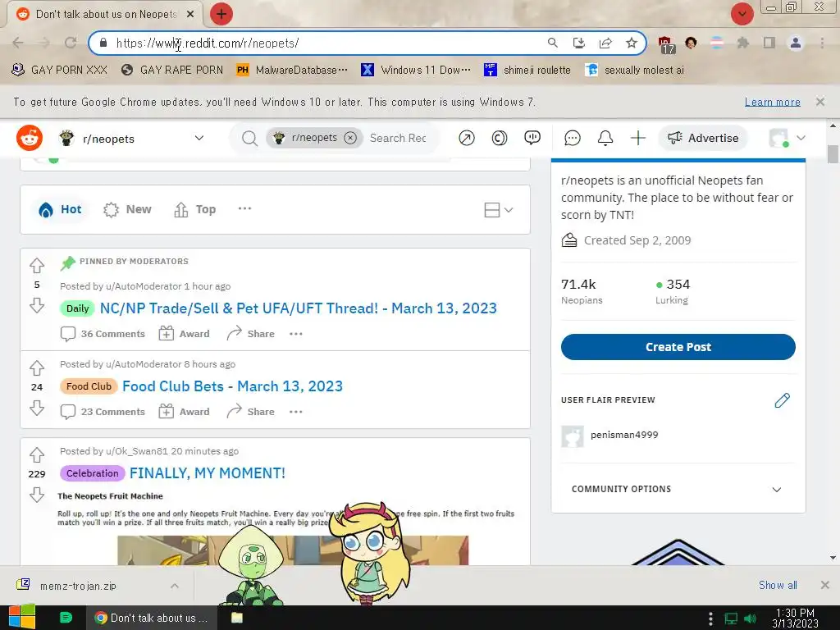The width and height of the screenshot is (840, 630).
Task: Open the user account dropdown menu
Action: (787, 138)
